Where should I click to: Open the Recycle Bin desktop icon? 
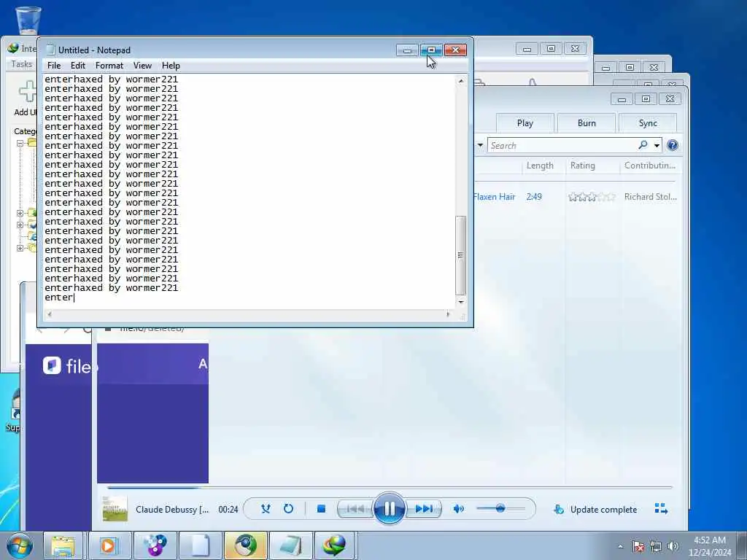pos(28,20)
